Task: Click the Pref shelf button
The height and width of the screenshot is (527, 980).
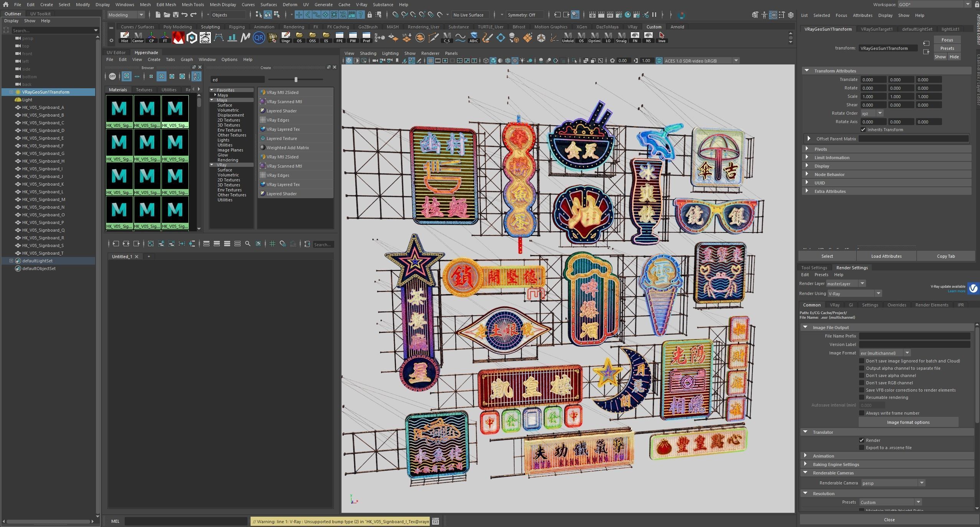Action: coord(366,38)
